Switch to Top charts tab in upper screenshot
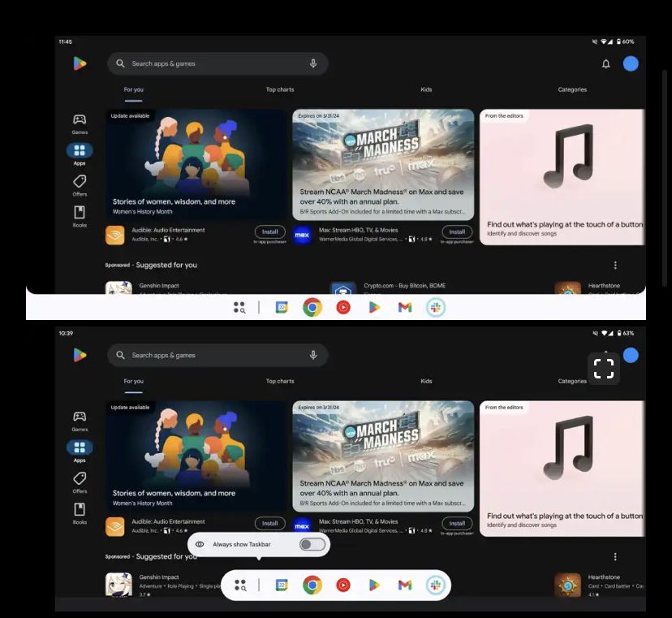Viewport: 672px width, 618px height. click(280, 89)
